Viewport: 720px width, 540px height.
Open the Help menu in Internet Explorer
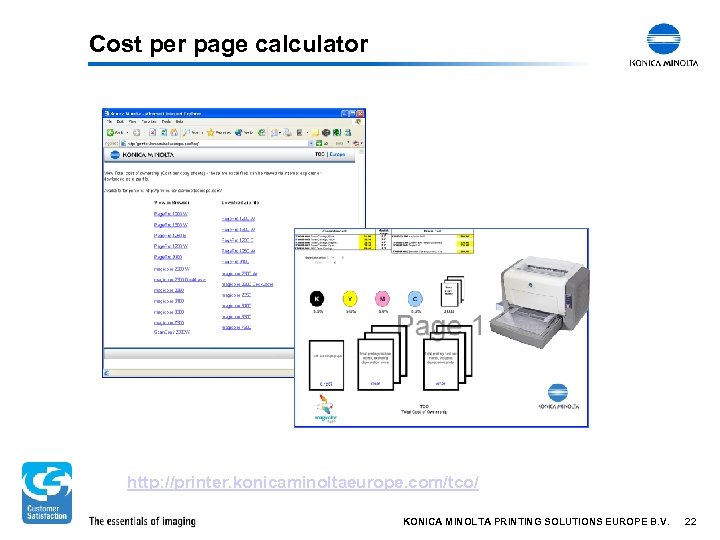(x=180, y=122)
